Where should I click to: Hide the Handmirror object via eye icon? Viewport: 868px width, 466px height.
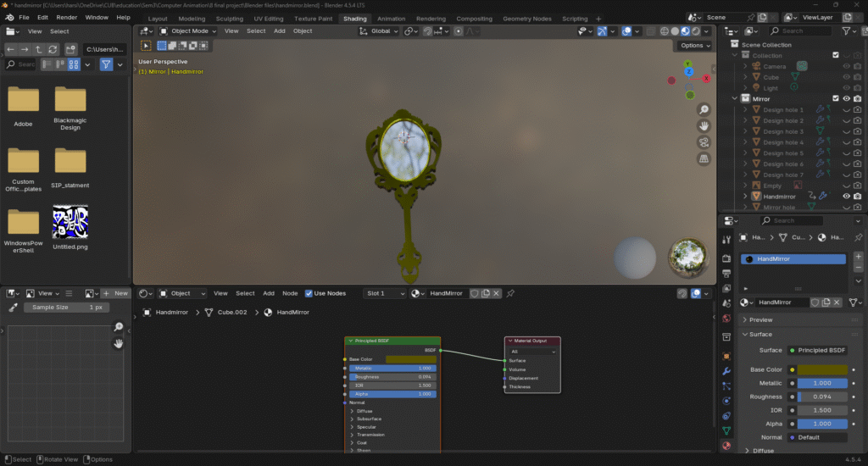tap(846, 196)
